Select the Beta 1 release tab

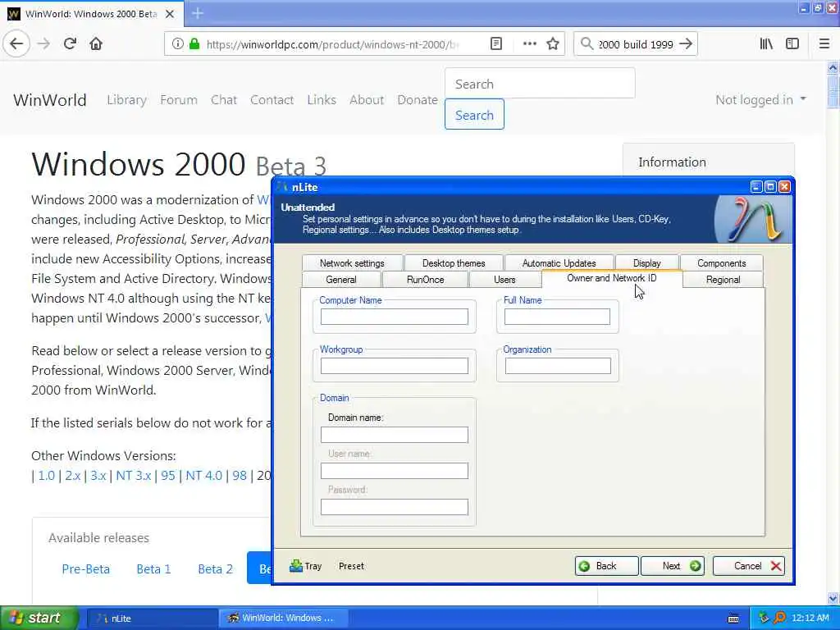(x=153, y=569)
